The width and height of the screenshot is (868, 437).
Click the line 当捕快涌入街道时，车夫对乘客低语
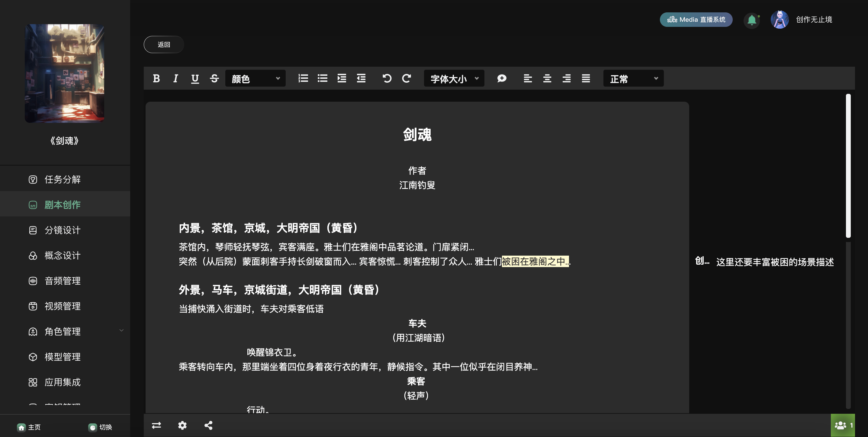pos(251,309)
